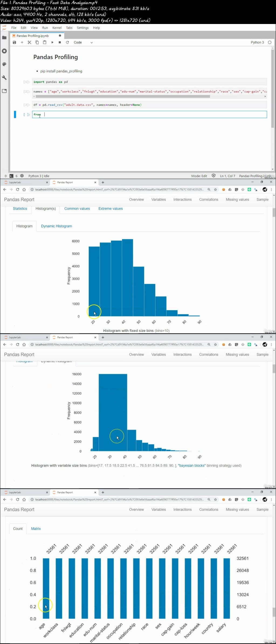Viewport: 276px width, 644px height.
Task: Select the Count tab
Action: (x=18, y=529)
